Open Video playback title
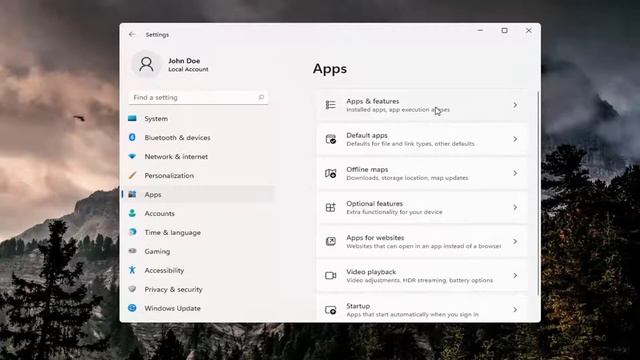 tap(371, 271)
